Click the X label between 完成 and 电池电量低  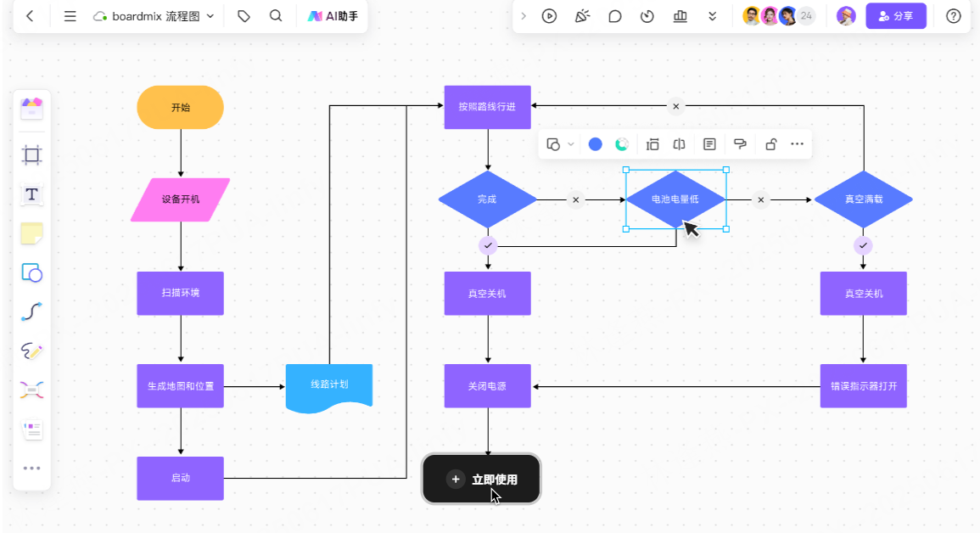coord(575,200)
